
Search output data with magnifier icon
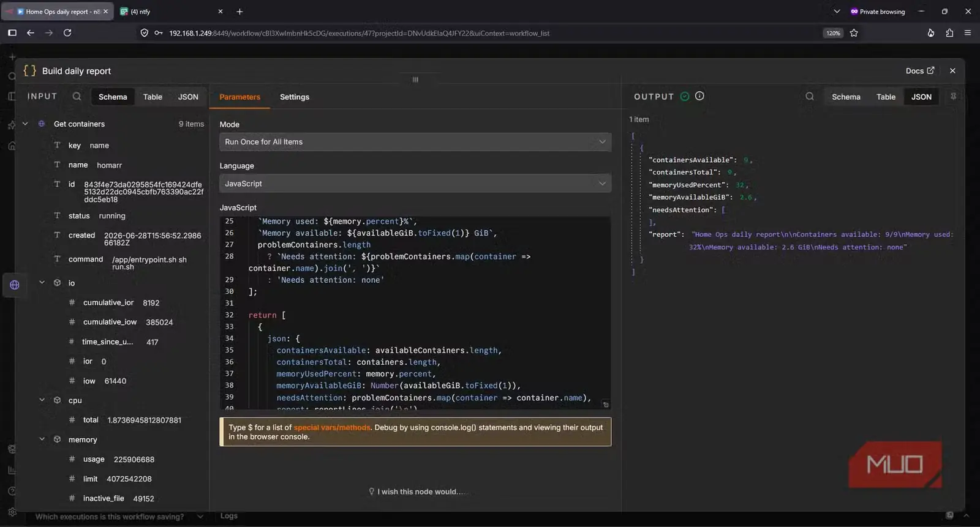pos(810,97)
